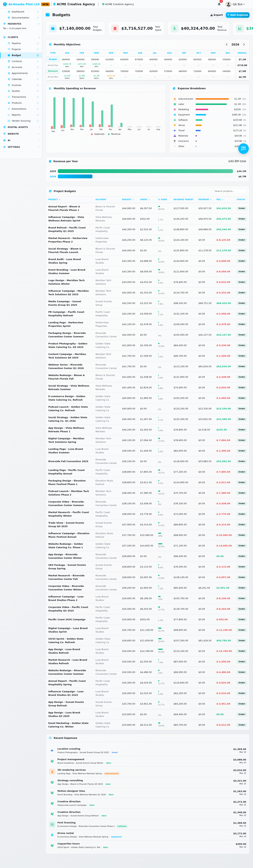Pin Projects to favorites star

(38, 50)
